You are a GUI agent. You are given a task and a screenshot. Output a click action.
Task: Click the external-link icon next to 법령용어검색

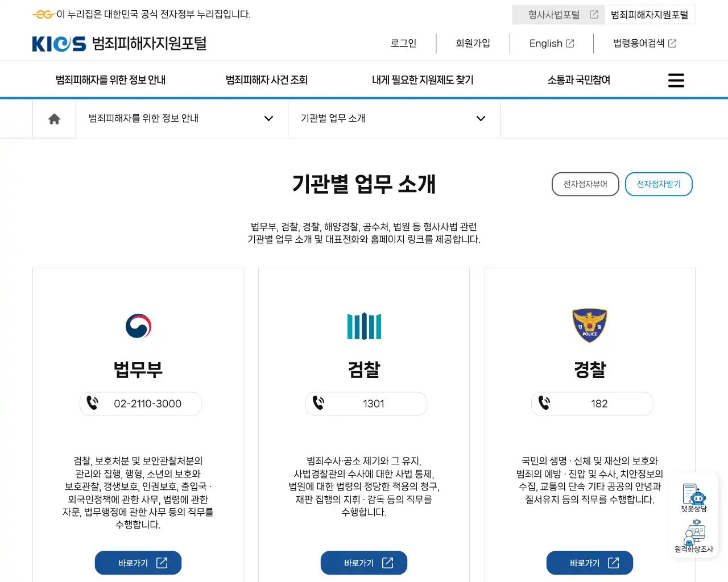672,43
